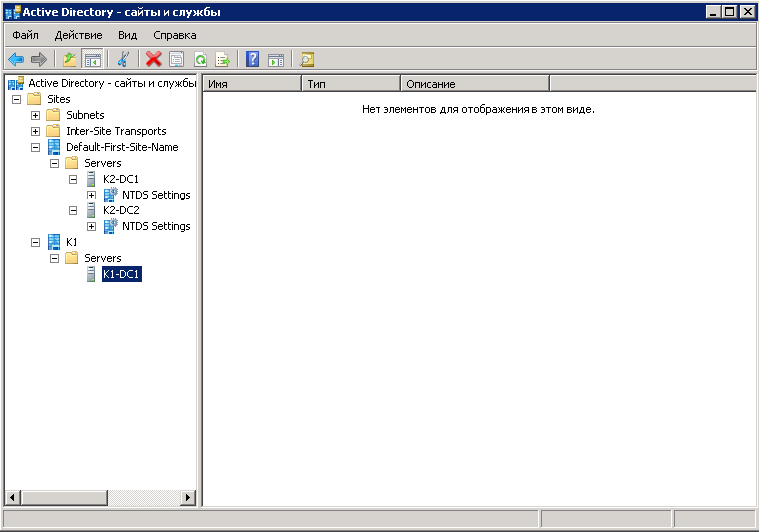Expand NTDS Settings under K2-DC2
The width and height of the screenshot is (759, 532).
click(92, 227)
